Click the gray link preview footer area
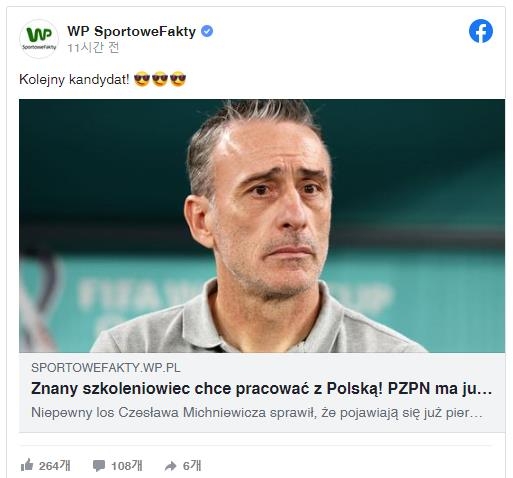Screen dimensions: 513x478 (x=262, y=392)
